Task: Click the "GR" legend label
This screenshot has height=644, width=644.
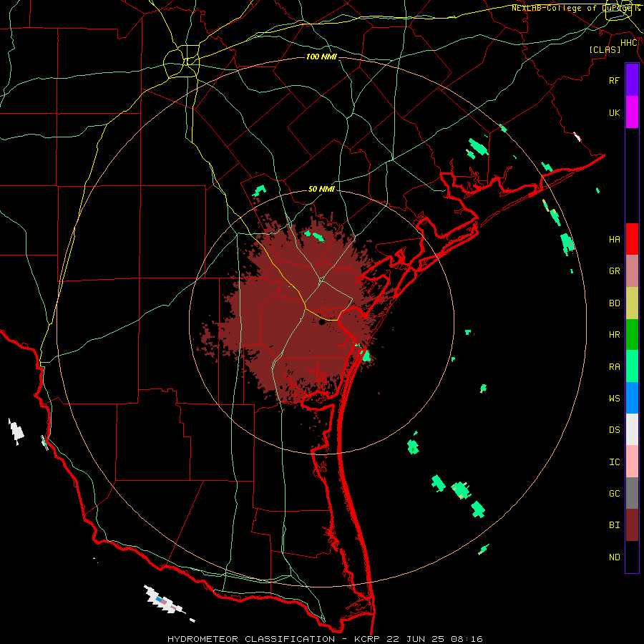Action: [x=614, y=271]
